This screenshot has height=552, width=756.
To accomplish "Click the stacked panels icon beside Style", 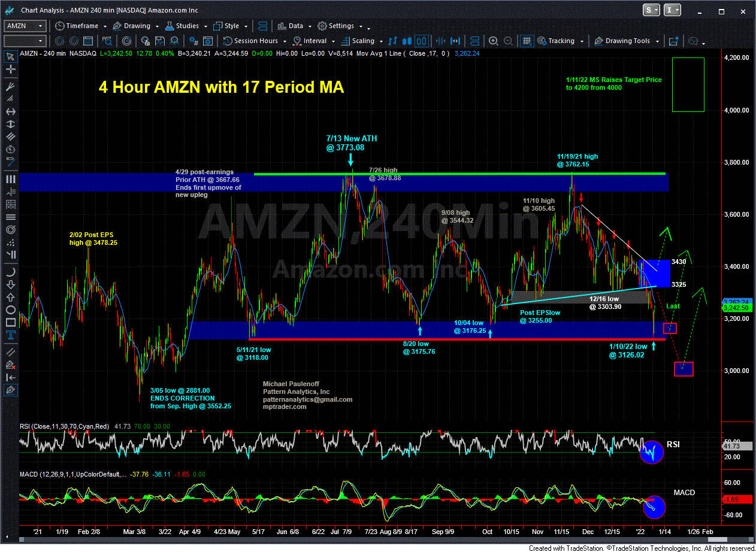I will [262, 26].
